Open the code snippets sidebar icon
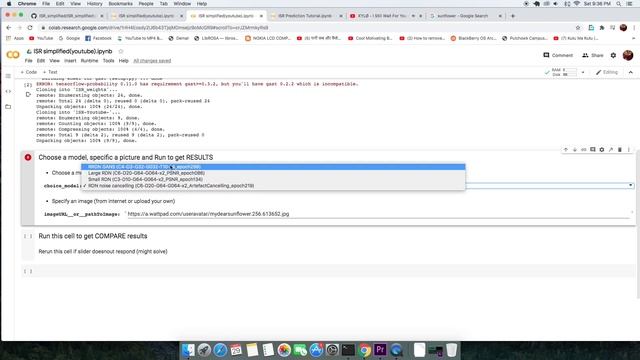640x360 pixels. (8, 91)
